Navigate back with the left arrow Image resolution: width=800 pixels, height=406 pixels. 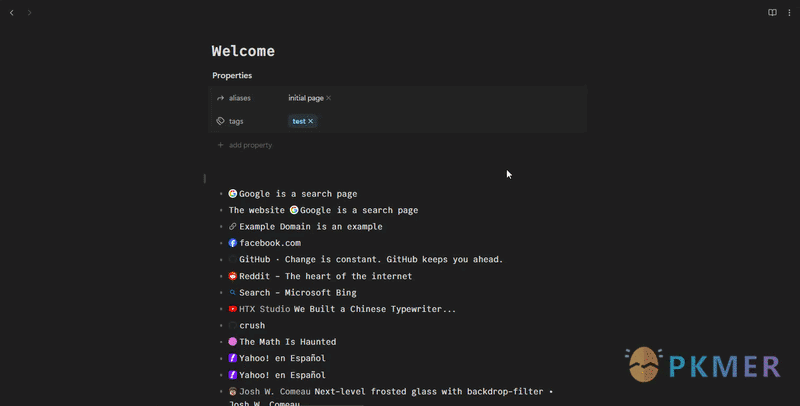(12, 13)
